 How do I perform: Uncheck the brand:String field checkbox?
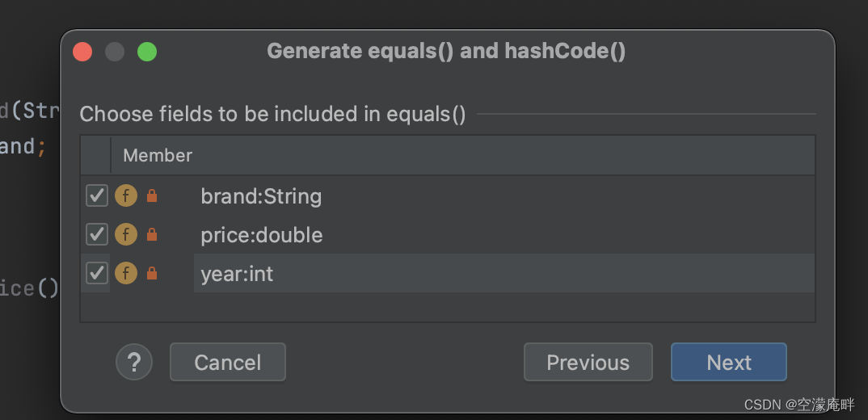coord(97,196)
